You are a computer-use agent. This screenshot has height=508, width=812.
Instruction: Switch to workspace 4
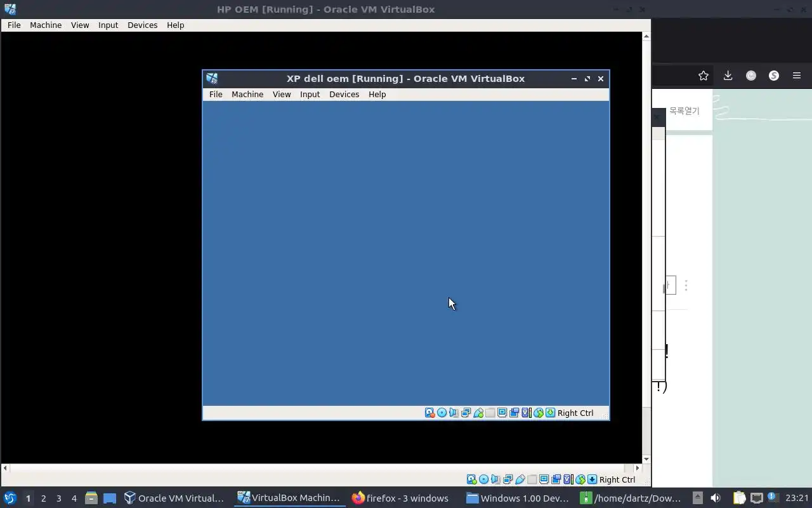point(74,498)
